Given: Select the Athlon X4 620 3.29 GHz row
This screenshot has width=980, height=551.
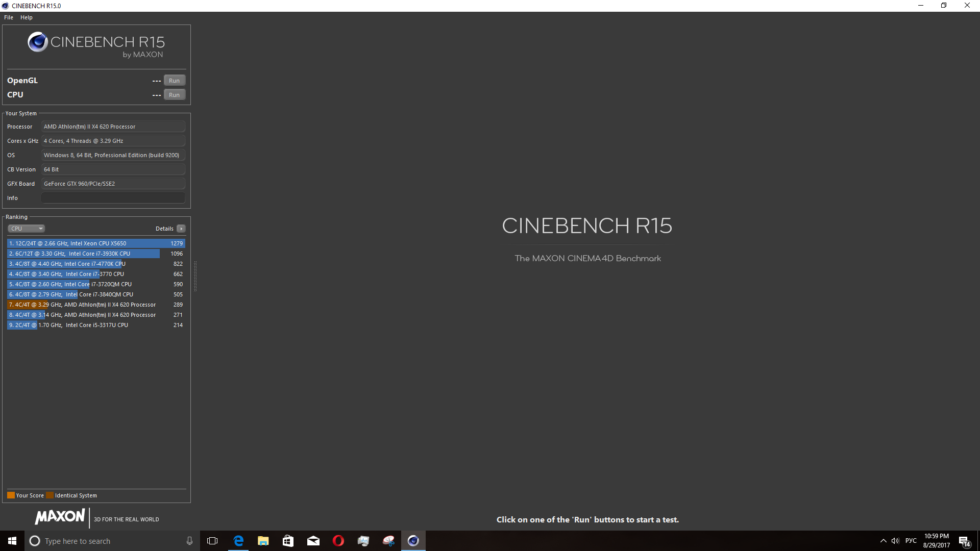Looking at the screenshot, I should point(96,305).
